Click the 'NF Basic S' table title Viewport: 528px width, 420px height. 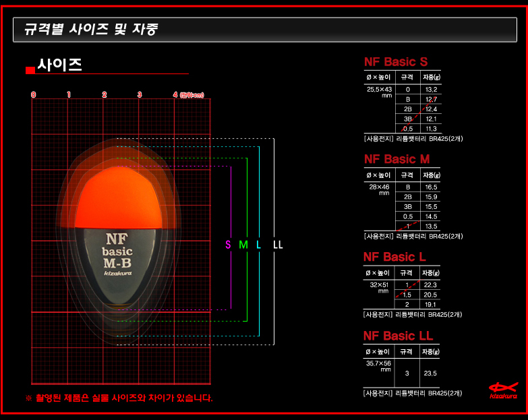pyautogui.click(x=396, y=62)
